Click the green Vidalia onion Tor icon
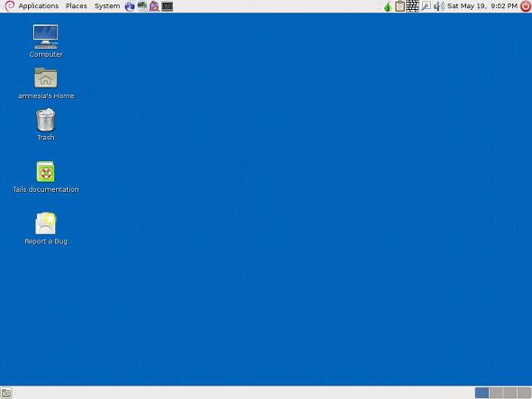This screenshot has height=399, width=532. pos(388,6)
